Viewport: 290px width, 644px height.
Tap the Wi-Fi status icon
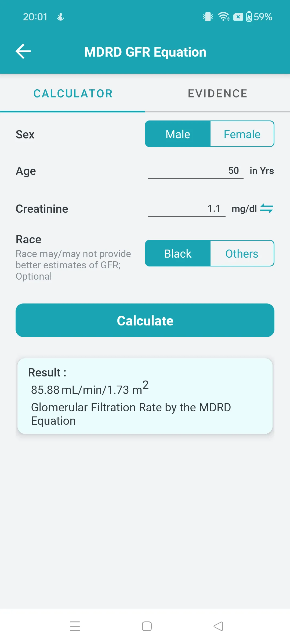(223, 17)
